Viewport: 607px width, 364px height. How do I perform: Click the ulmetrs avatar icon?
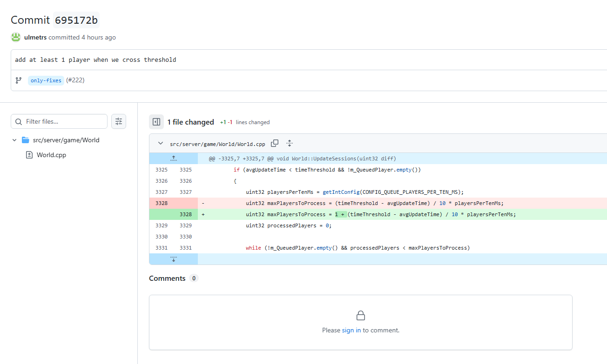coord(16,37)
